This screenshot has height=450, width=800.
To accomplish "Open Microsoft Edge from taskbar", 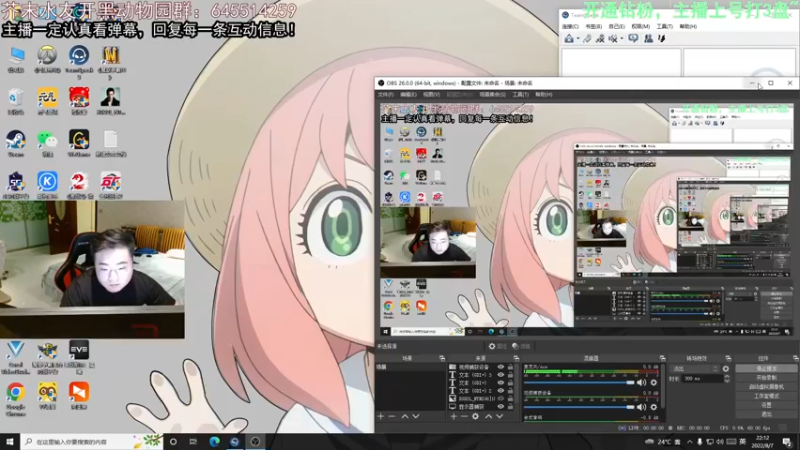I will coord(214,442).
